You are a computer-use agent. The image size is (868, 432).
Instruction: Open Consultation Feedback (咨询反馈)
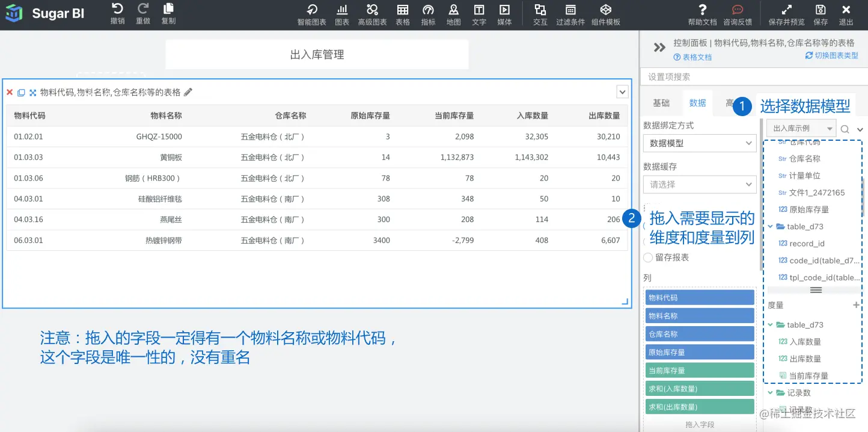[x=738, y=15]
